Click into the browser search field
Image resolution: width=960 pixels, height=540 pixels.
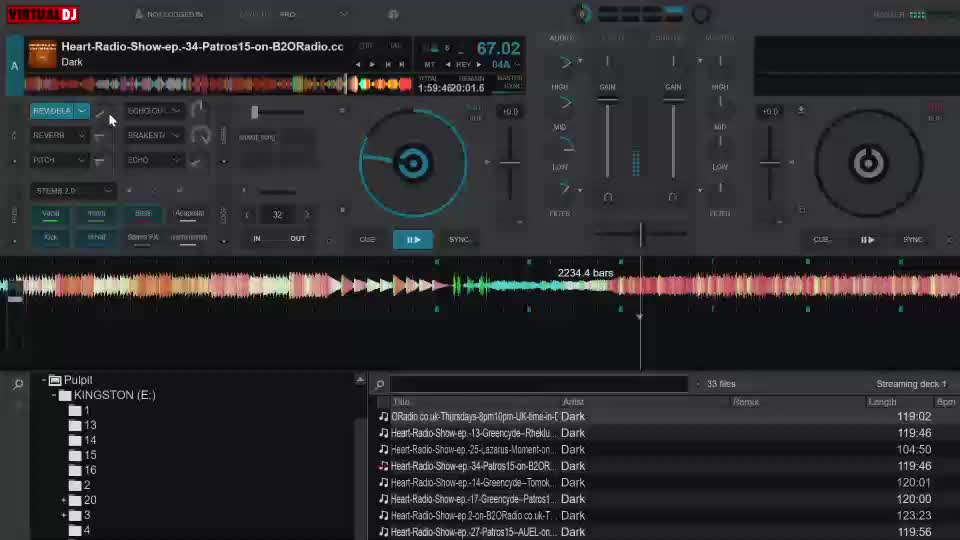[x=539, y=384]
